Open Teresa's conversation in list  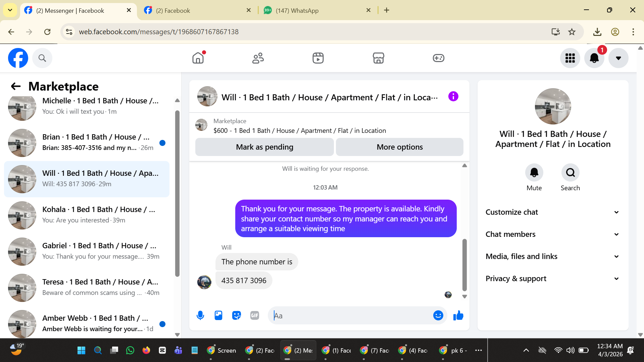click(87, 288)
